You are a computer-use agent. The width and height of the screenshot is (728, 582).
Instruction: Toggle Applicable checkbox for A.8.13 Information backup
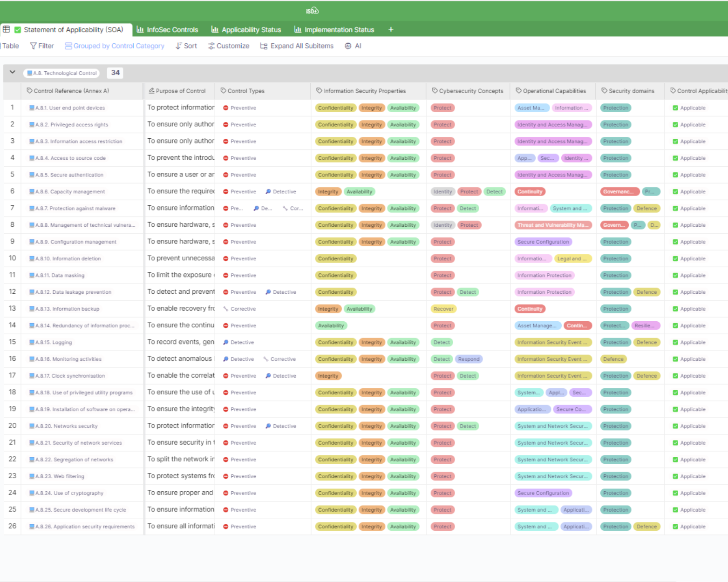coord(675,309)
